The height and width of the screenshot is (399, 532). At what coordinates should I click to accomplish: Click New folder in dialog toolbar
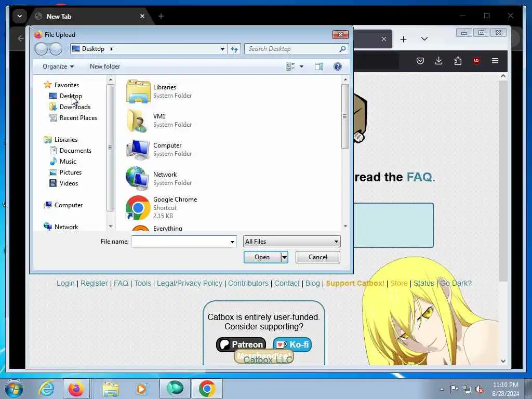(x=105, y=66)
